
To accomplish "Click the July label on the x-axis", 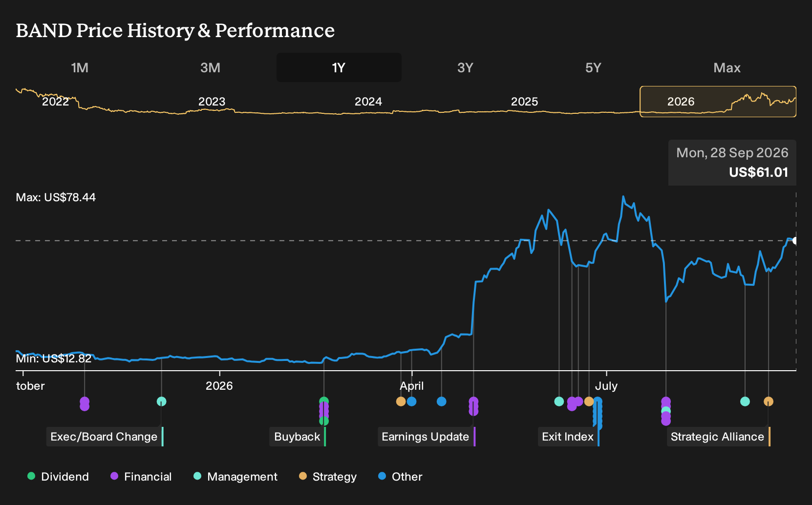I will click(x=606, y=386).
